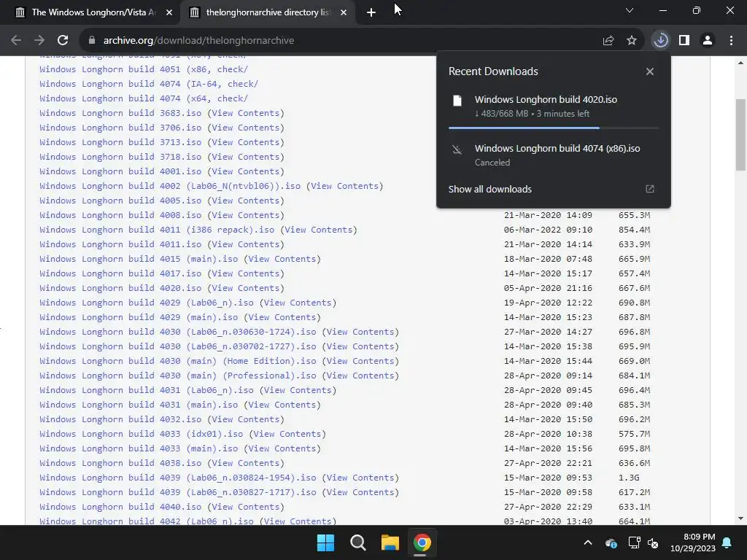The width and height of the screenshot is (747, 560).
Task: View site information lock icon
Action: (x=92, y=41)
